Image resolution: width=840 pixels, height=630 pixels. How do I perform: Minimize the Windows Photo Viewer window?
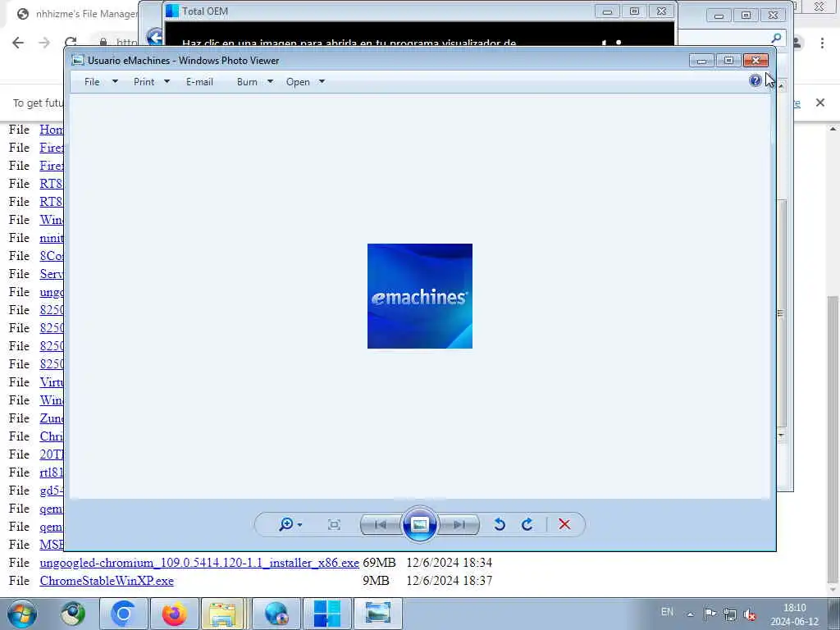pyautogui.click(x=701, y=61)
